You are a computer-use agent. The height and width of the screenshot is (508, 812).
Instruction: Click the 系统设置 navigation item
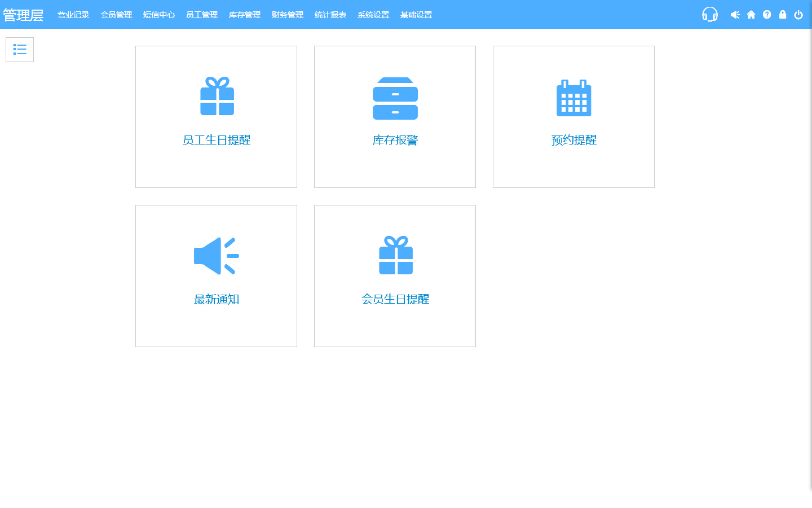[x=373, y=15]
